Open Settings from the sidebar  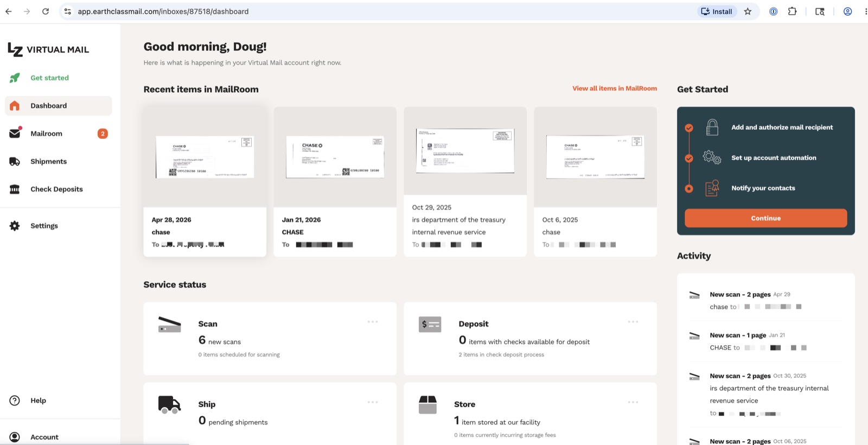coord(58,226)
